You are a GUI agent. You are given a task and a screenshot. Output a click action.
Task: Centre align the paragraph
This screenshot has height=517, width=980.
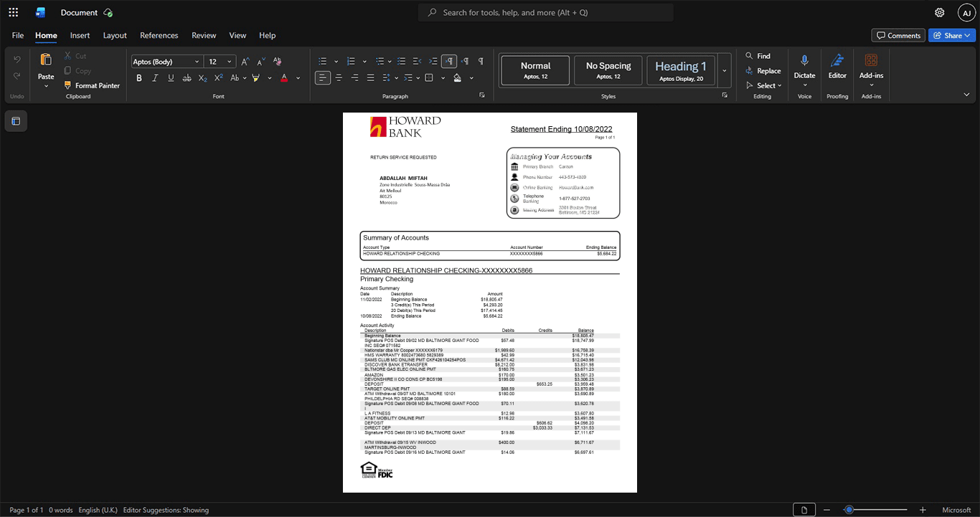point(339,78)
